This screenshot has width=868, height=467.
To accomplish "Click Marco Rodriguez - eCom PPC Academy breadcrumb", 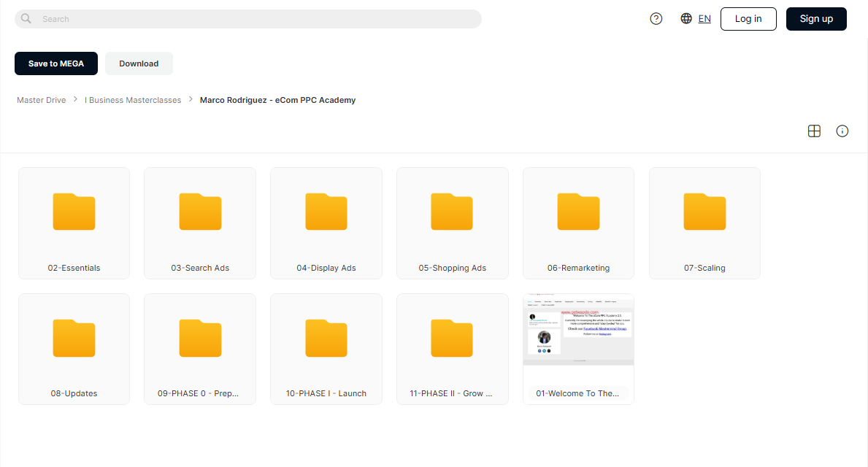I will (278, 100).
